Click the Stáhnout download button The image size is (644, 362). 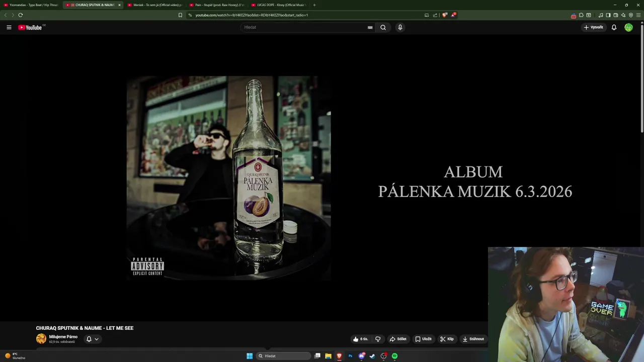[473, 339]
